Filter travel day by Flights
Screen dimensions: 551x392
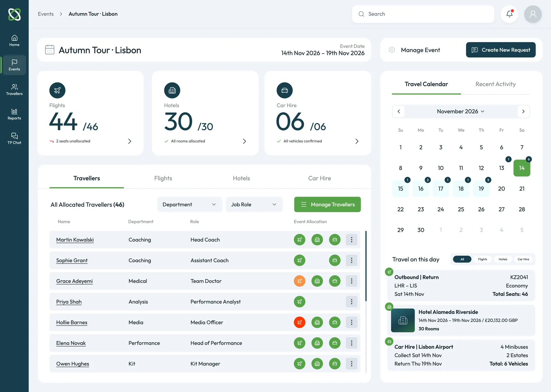[482, 259]
